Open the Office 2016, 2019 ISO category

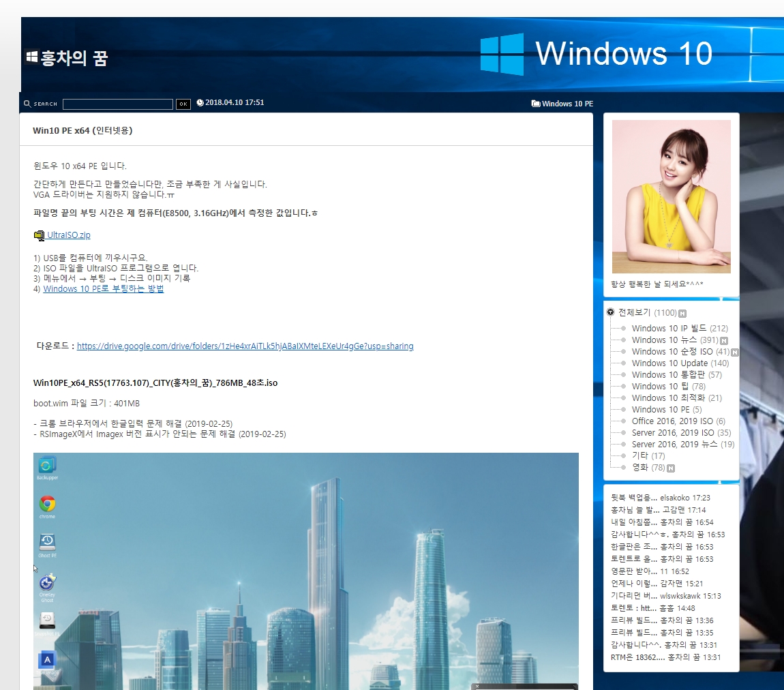(x=678, y=421)
